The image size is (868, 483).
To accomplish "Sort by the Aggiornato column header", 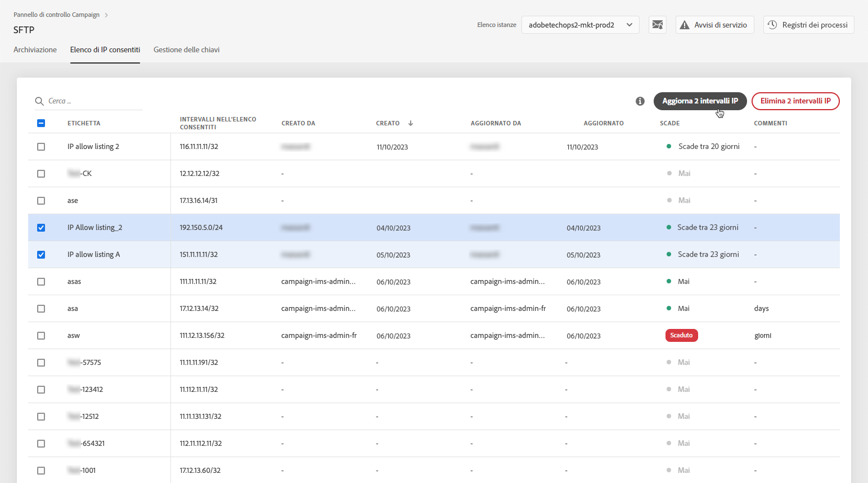I will tap(604, 123).
